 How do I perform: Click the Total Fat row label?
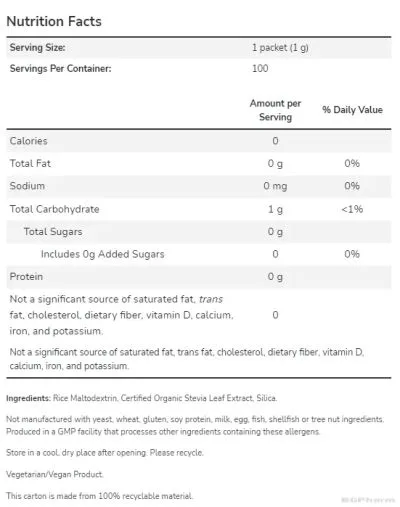[x=30, y=163]
